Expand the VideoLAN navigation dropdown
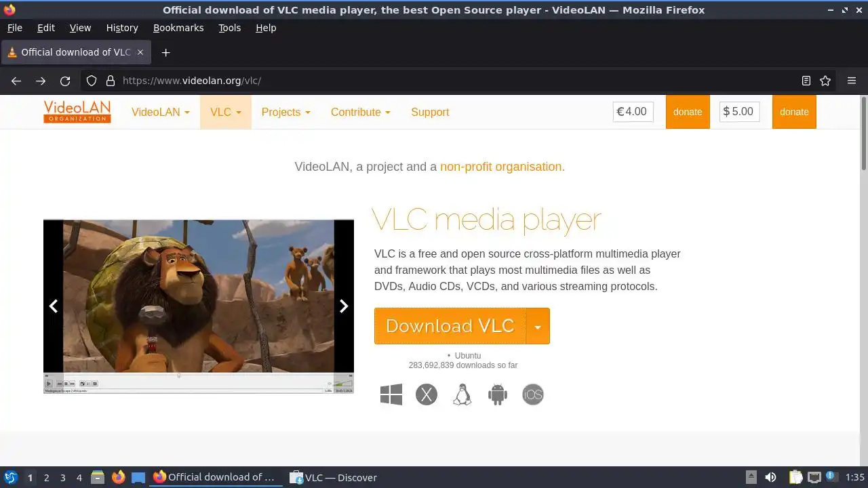868x488 pixels. click(x=161, y=112)
